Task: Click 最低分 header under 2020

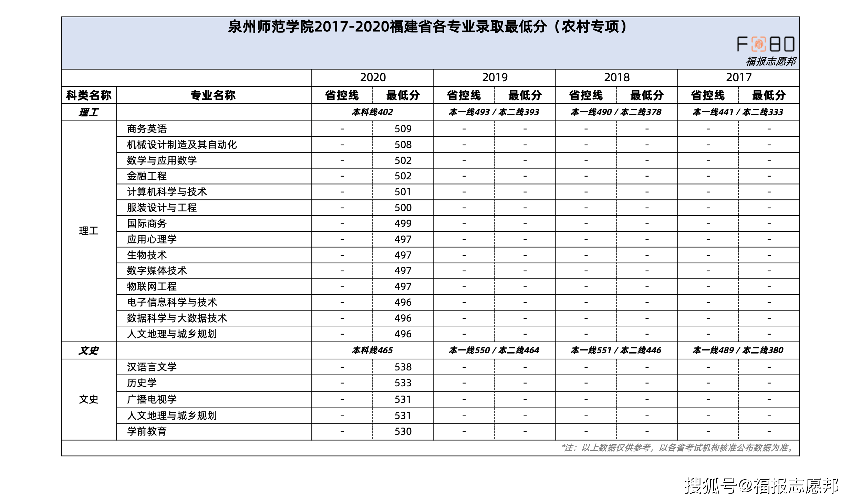Action: pyautogui.click(x=403, y=95)
